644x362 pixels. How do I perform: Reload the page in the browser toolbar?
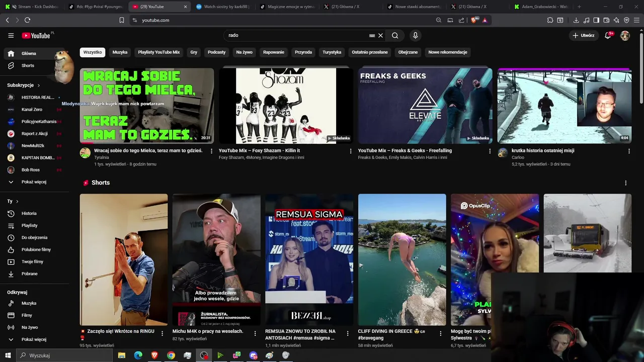tap(27, 20)
